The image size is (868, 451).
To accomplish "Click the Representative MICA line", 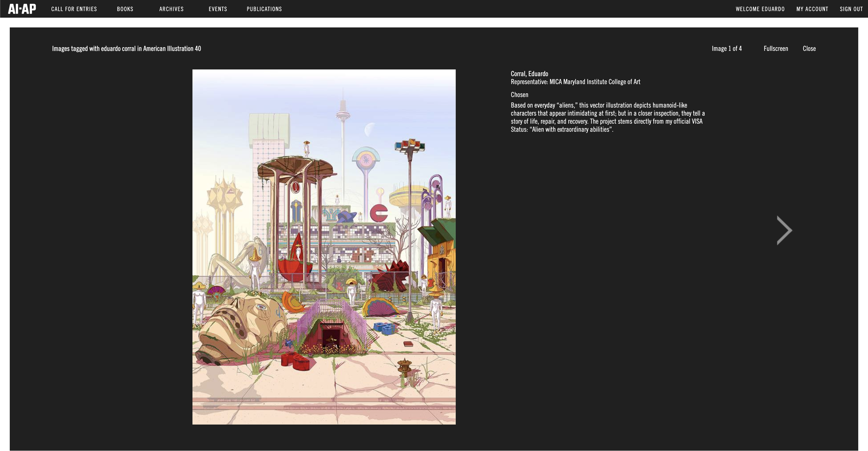I will [x=575, y=82].
